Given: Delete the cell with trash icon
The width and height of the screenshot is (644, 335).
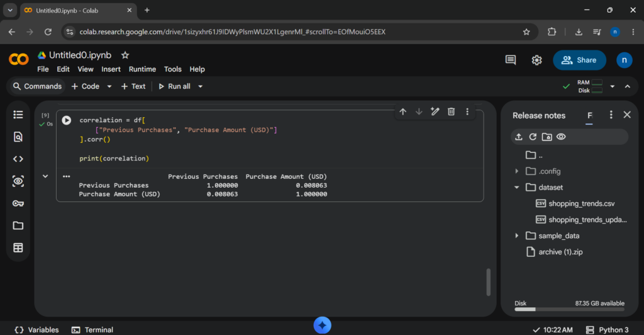Looking at the screenshot, I should pyautogui.click(x=451, y=112).
